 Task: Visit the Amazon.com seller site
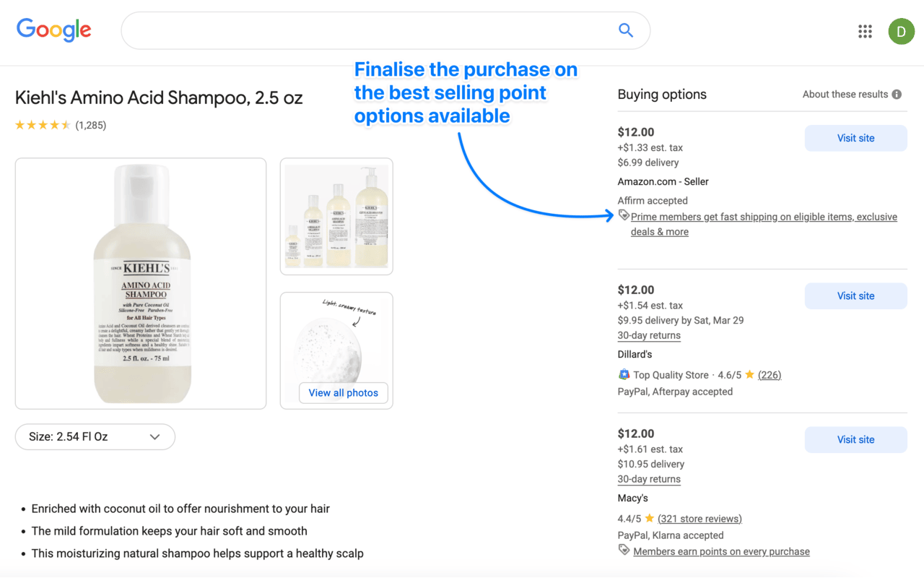pyautogui.click(x=855, y=138)
